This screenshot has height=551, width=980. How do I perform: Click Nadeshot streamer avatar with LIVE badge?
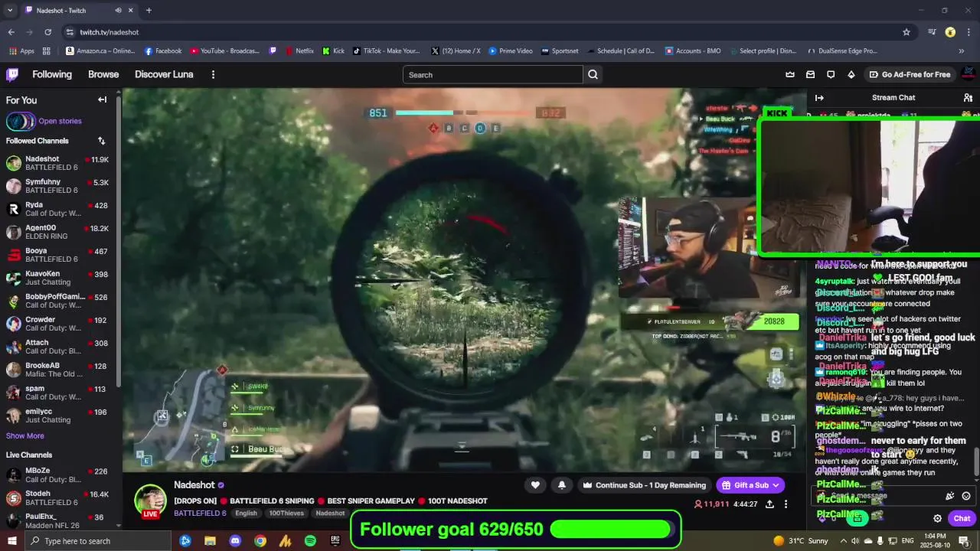(150, 501)
